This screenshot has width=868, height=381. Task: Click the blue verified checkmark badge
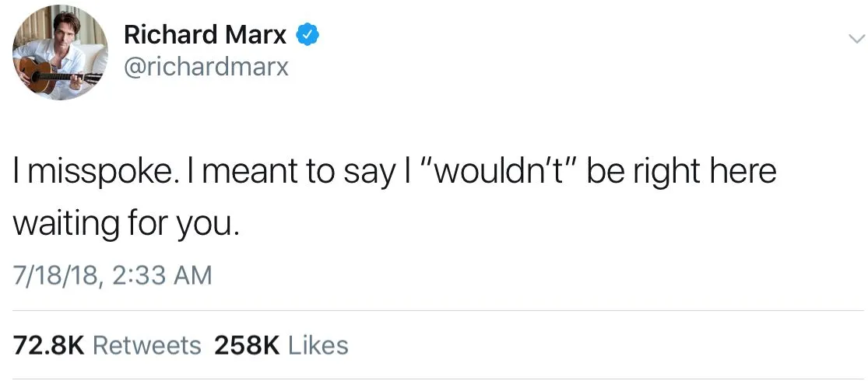click(308, 35)
